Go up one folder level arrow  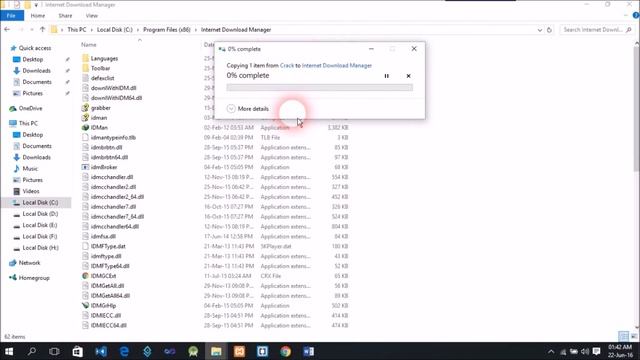42,29
